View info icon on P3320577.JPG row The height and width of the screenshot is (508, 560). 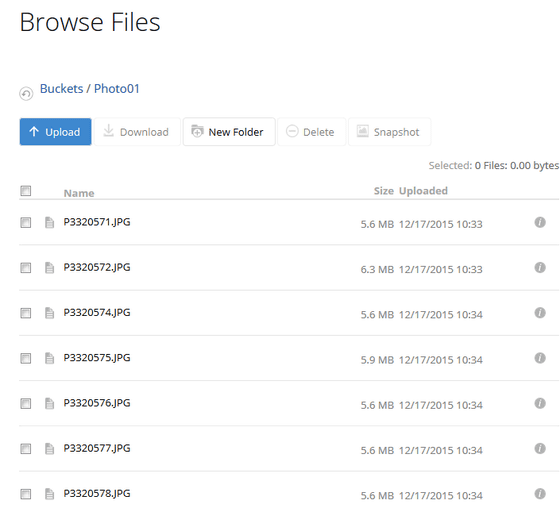[540, 448]
